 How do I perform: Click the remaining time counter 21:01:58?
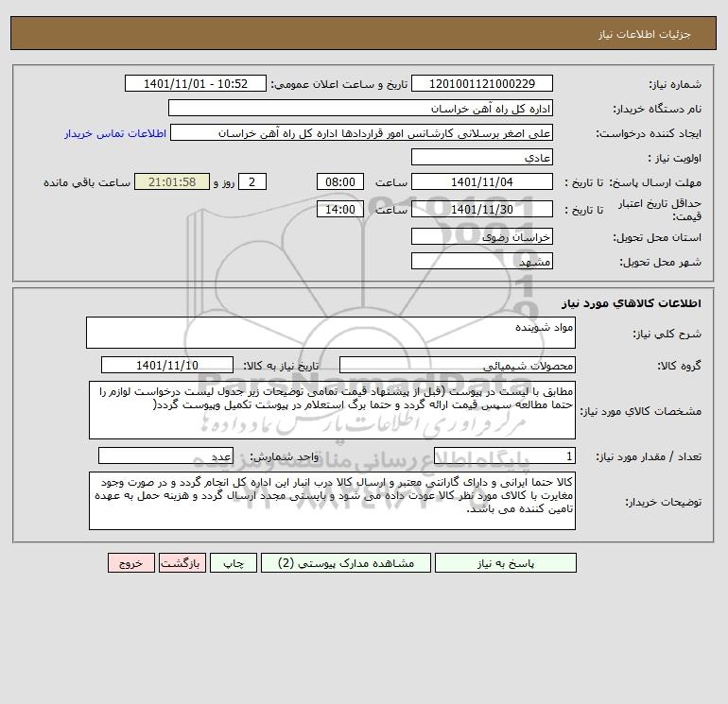(x=172, y=182)
